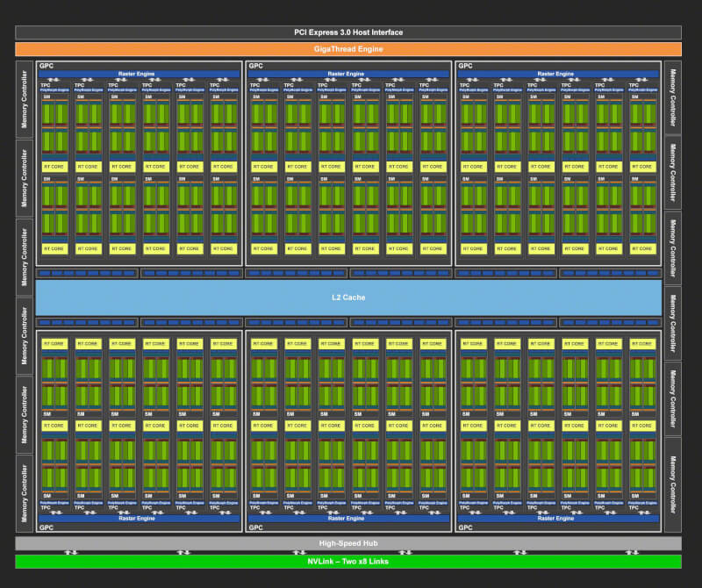The image size is (702, 588).
Task: Click second-from-top Memory Controller on left edge
Action: point(25,178)
